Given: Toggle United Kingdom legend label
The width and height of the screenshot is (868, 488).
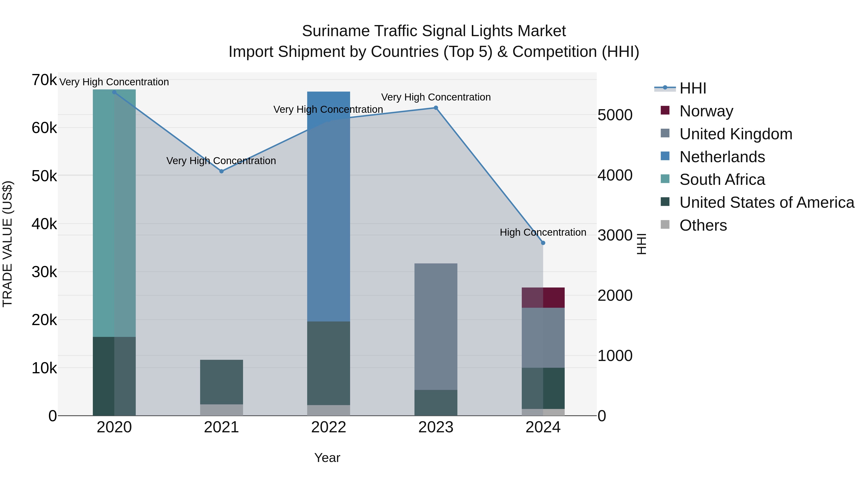Looking at the screenshot, I should coord(736,134).
